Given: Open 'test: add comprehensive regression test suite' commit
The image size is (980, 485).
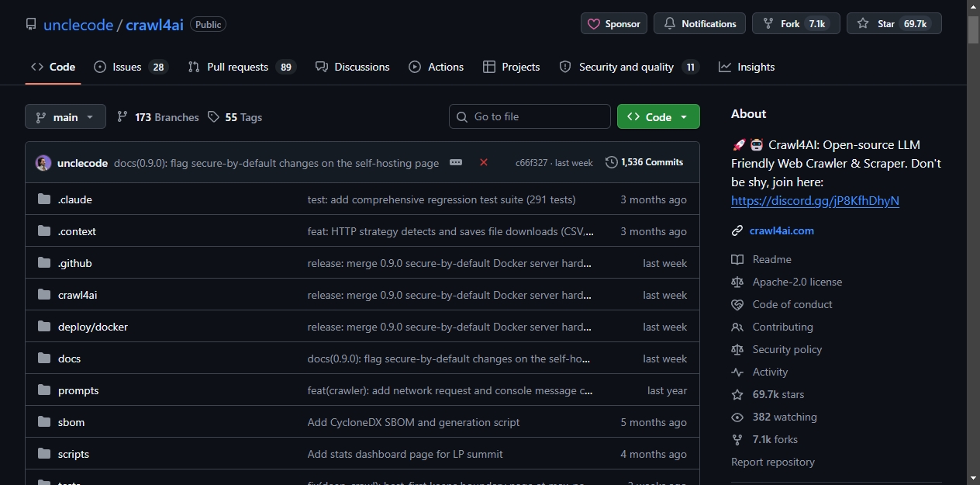Looking at the screenshot, I should [441, 199].
